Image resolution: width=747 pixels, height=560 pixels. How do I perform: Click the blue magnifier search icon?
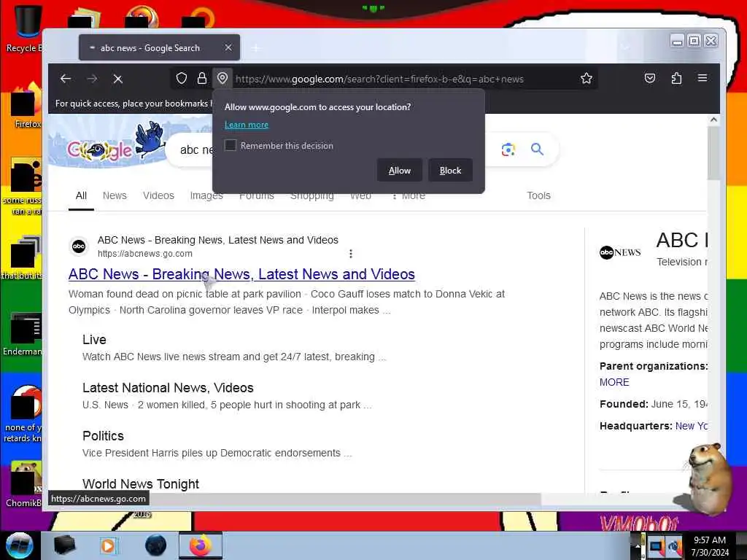click(x=537, y=149)
